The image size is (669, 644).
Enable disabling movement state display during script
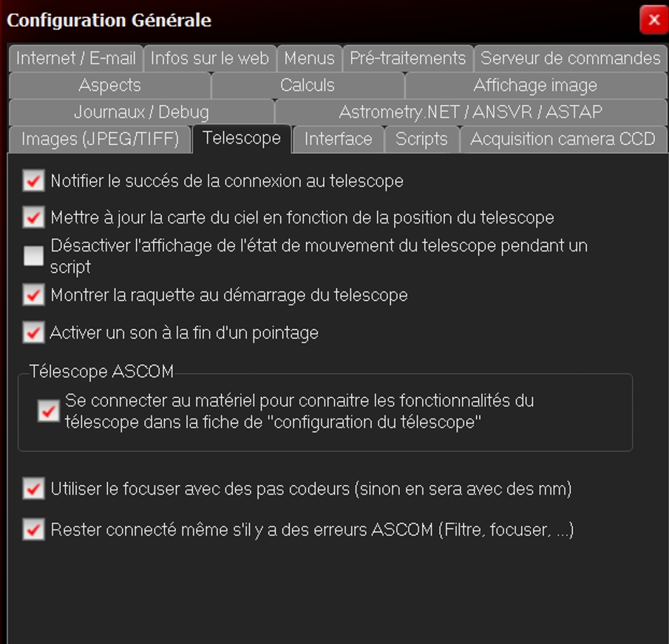coord(33,256)
